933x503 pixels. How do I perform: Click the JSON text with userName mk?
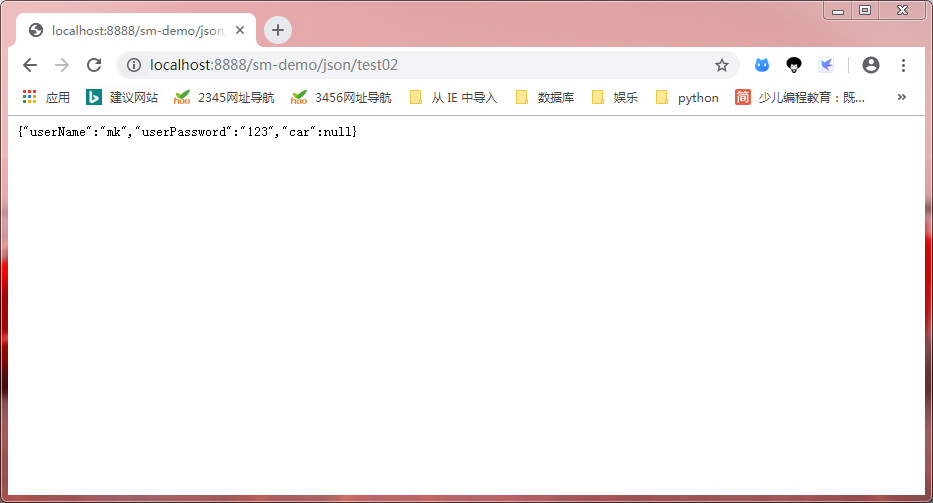[x=187, y=132]
